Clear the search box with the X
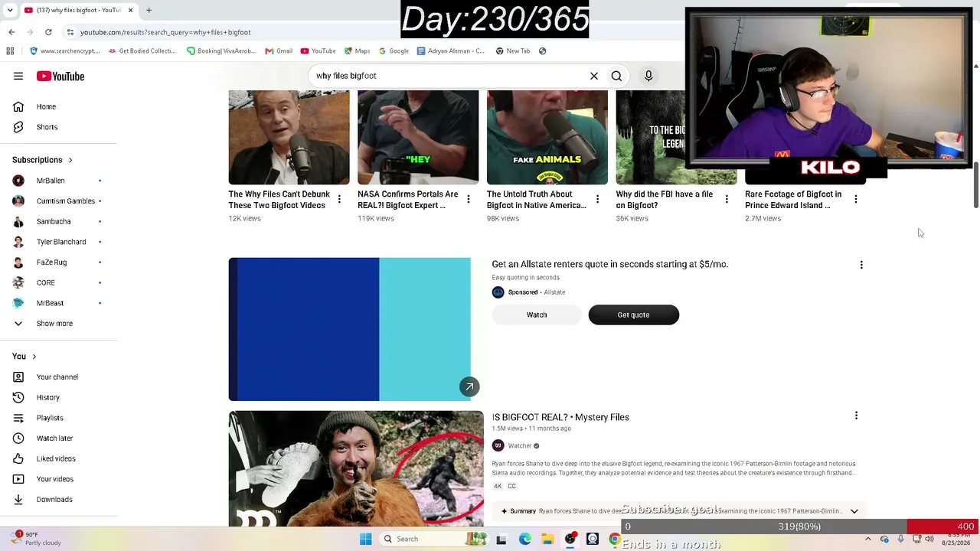Screen dimensions: 980x551 [x=594, y=76]
